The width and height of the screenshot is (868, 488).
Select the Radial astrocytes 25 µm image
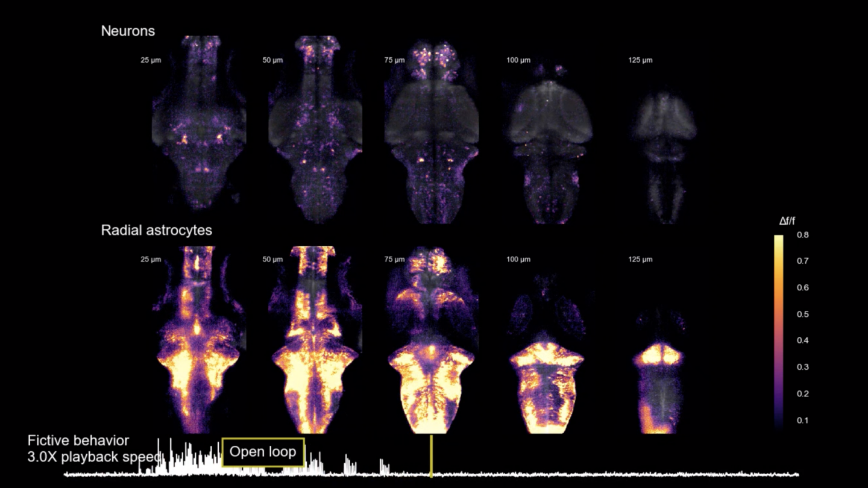(x=199, y=339)
